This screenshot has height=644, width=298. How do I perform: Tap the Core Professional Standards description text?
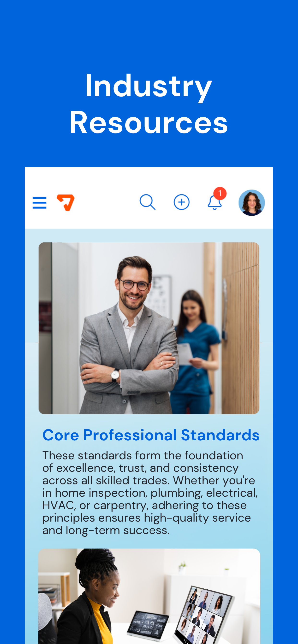tap(150, 493)
